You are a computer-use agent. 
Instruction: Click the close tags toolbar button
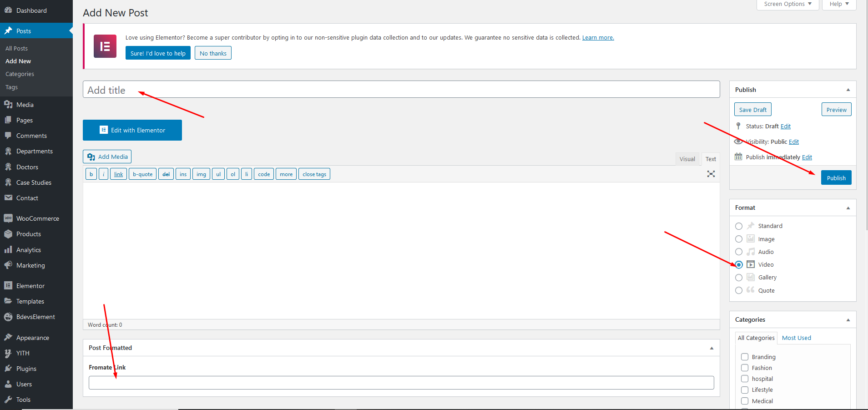pyautogui.click(x=314, y=174)
